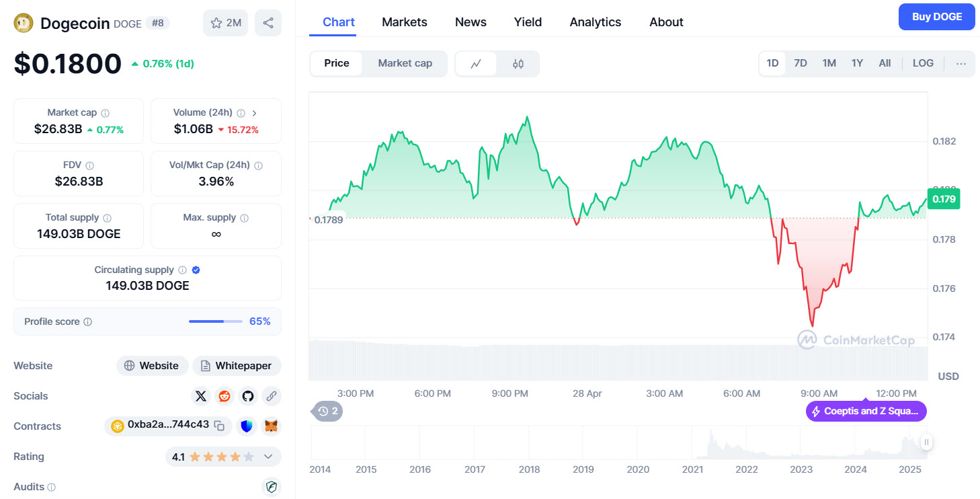This screenshot has width=980, height=499.
Task: Click info icon next to Max. supply
Action: pyautogui.click(x=244, y=218)
